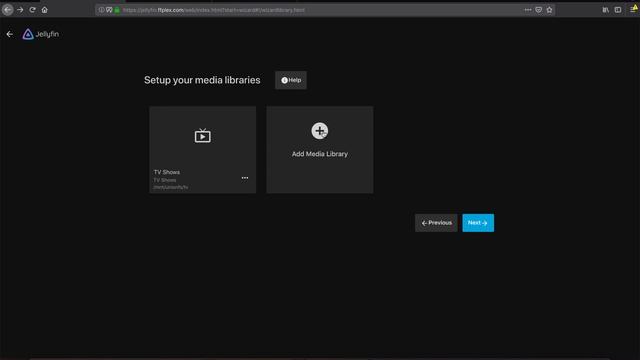640x360 pixels.
Task: Open the tracking protection shield icon
Action: 109,10
